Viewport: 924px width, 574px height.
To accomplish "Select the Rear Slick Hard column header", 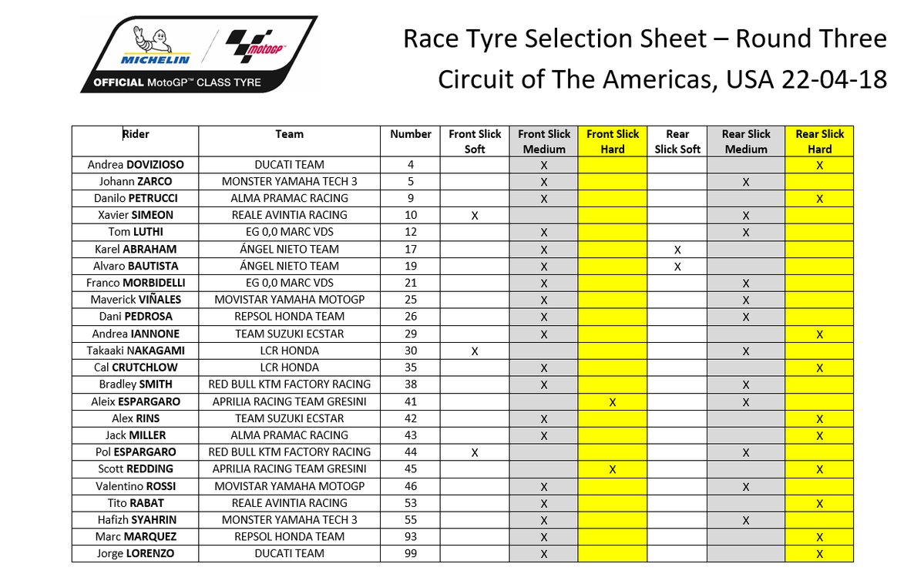I will pos(819,142).
